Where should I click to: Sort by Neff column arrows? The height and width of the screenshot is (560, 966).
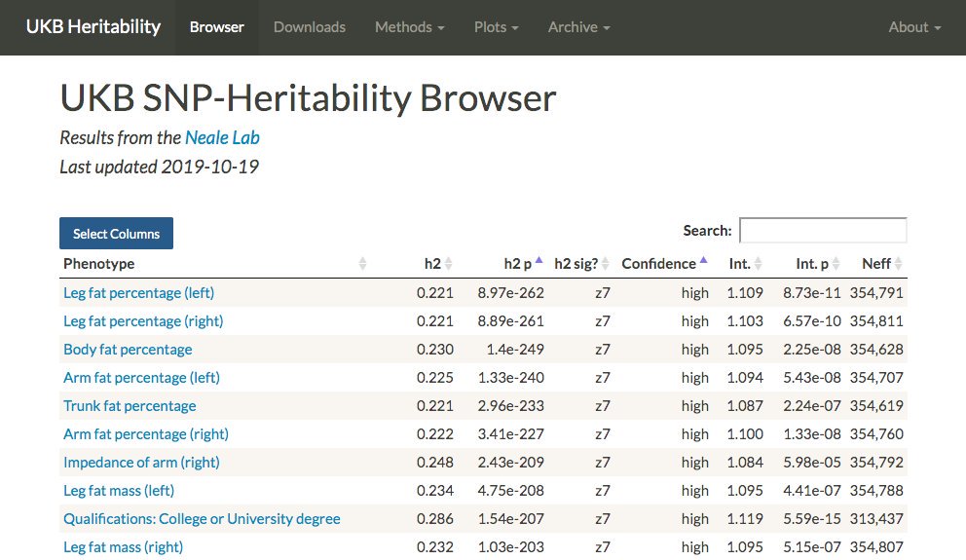click(898, 264)
